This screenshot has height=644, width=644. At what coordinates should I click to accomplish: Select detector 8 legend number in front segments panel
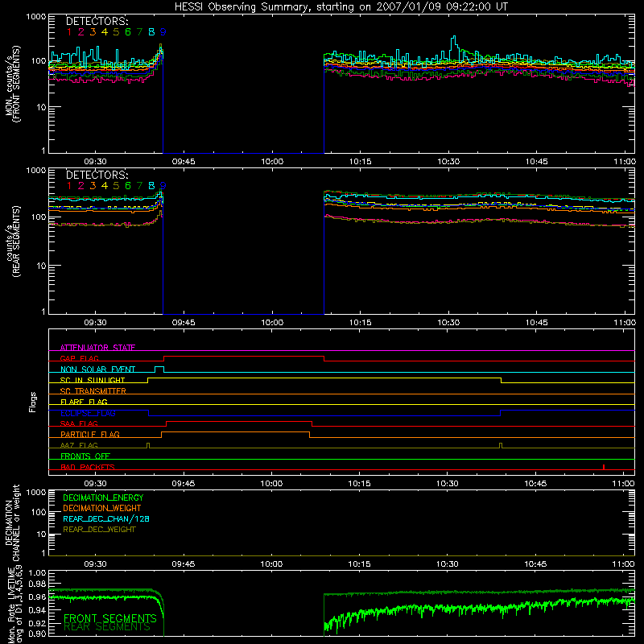point(151,31)
